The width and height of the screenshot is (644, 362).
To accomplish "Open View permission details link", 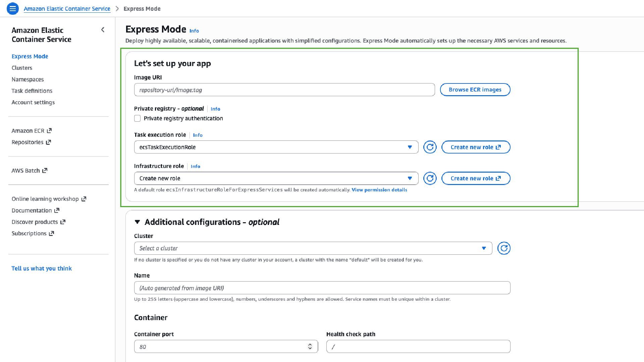I will tap(379, 190).
